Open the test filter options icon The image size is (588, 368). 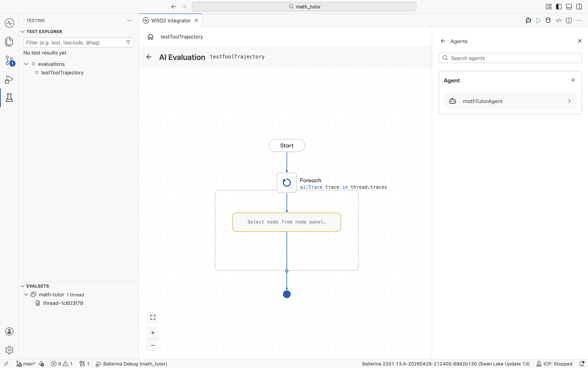click(x=128, y=42)
